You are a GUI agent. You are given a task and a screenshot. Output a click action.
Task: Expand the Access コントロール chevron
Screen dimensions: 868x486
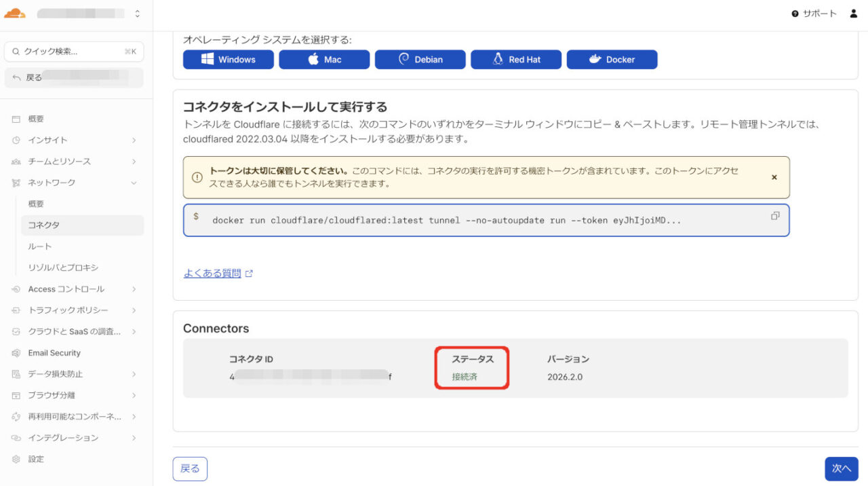click(134, 289)
